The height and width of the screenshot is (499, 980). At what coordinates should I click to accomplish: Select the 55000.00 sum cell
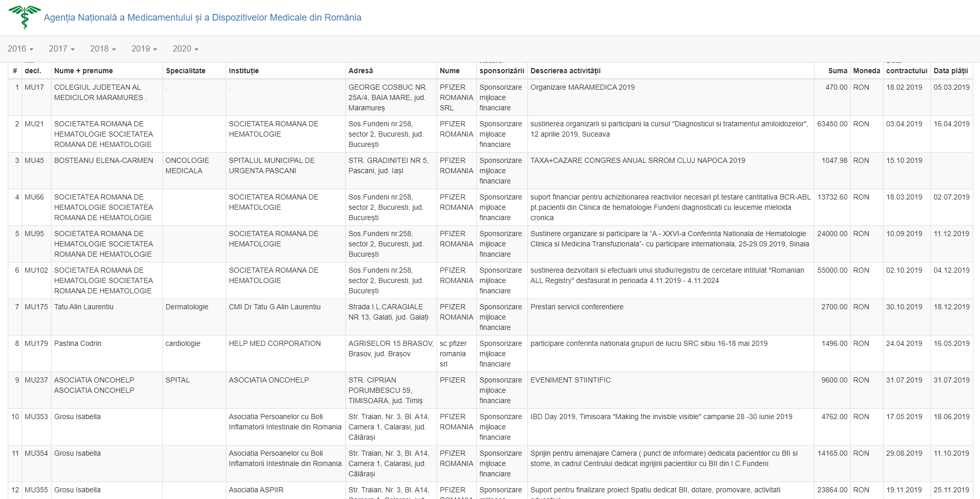(832, 270)
